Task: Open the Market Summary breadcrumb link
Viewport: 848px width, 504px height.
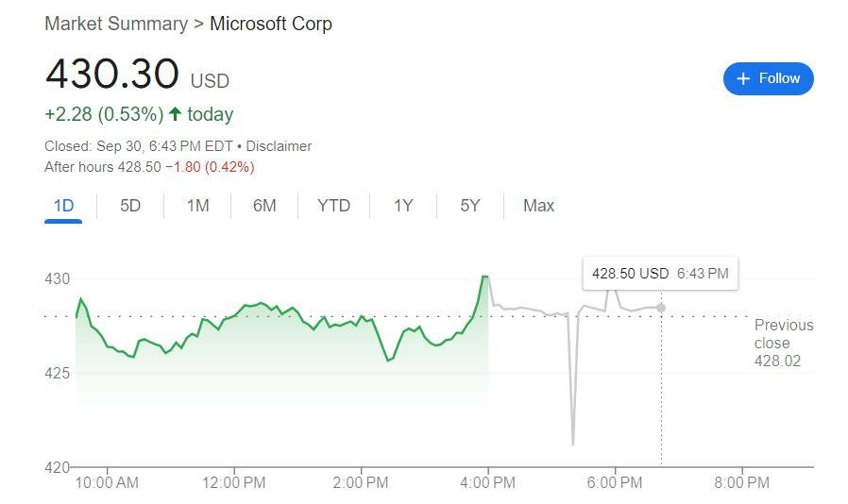Action: [116, 24]
